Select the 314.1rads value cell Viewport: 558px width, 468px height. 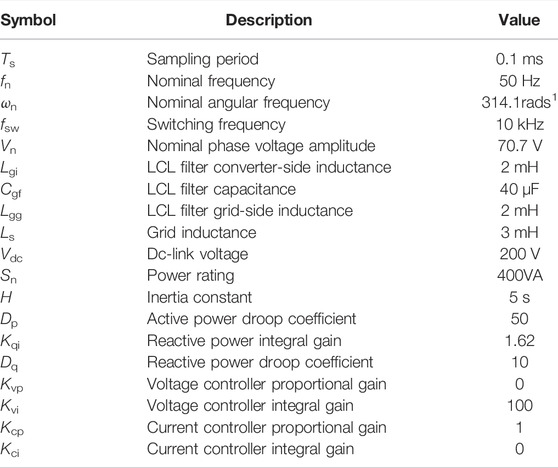click(x=519, y=102)
